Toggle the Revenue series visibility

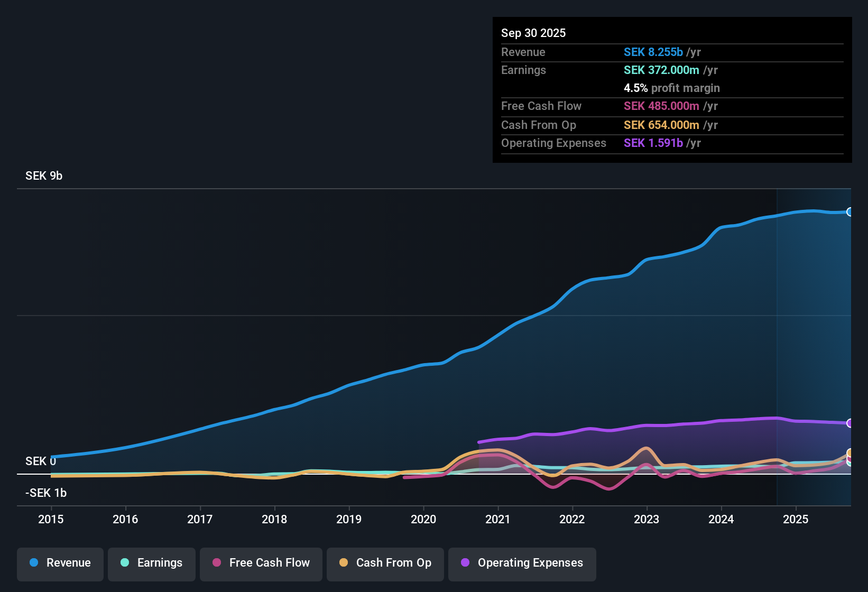[60, 563]
